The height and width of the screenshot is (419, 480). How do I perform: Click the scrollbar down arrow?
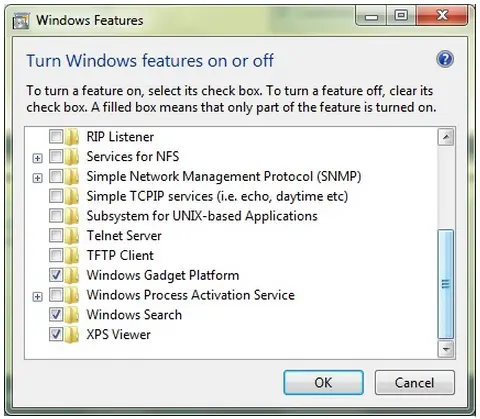pyautogui.click(x=446, y=349)
